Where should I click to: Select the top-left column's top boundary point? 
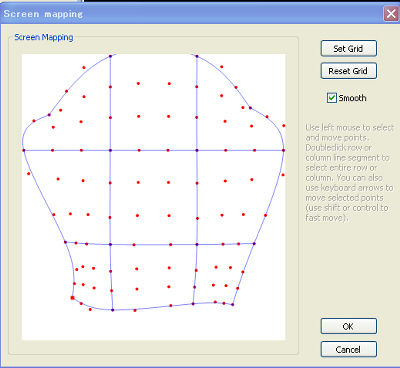tap(110, 56)
